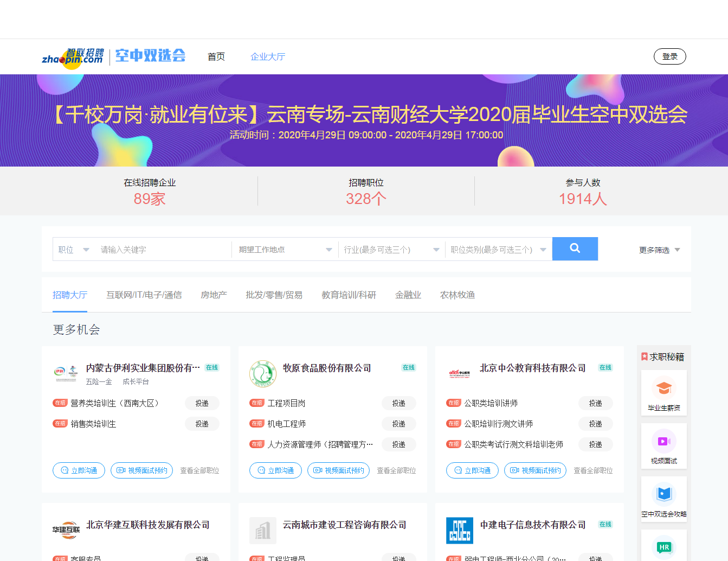Expand 更多筛选 more filters

[659, 250]
